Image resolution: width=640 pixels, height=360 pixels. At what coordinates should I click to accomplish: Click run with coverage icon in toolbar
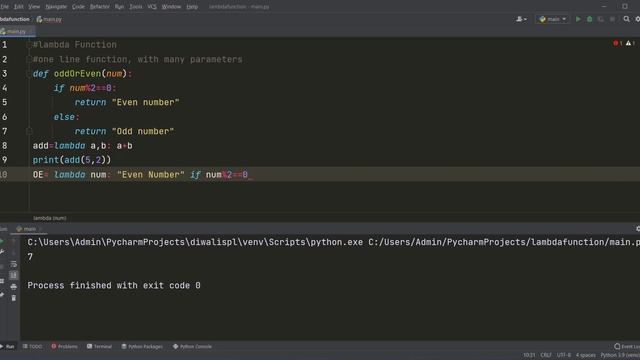(x=601, y=19)
